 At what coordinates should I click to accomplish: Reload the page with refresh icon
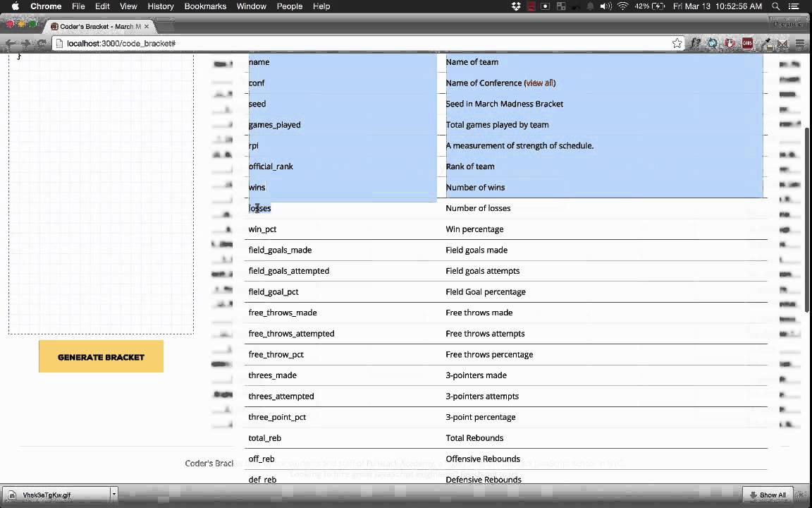40,44
